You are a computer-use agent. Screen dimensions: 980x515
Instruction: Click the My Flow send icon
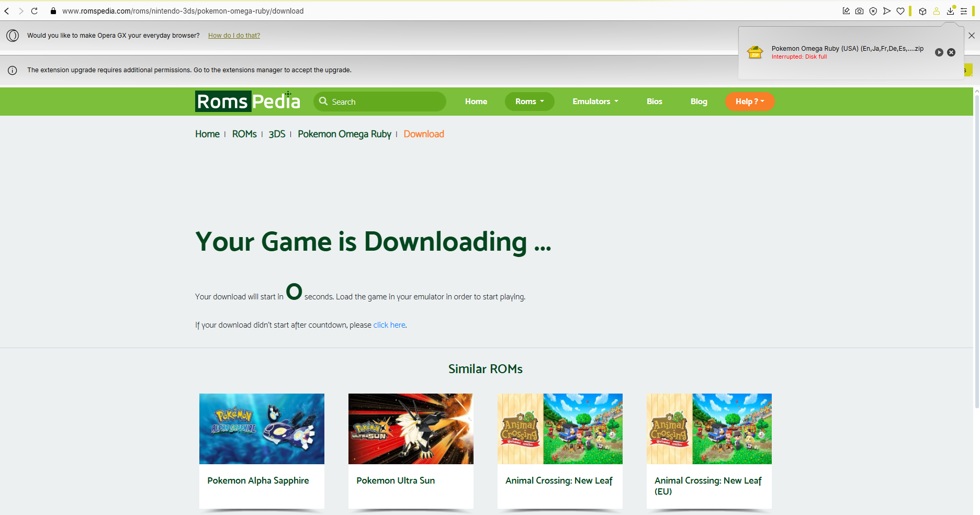[x=886, y=11]
